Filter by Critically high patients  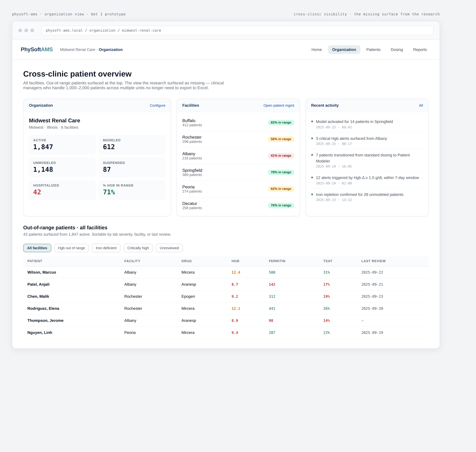pyautogui.click(x=138, y=248)
